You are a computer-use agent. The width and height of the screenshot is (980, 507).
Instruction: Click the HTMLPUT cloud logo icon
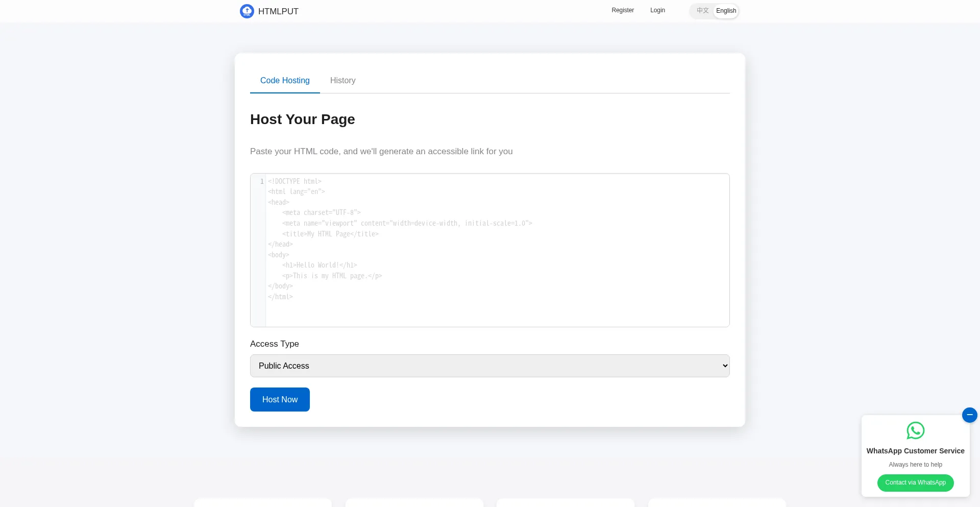[247, 11]
